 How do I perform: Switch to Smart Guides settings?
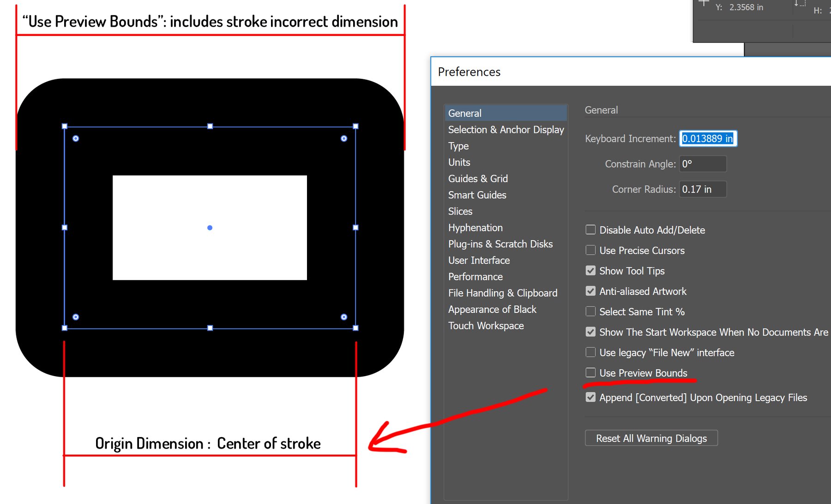477,195
